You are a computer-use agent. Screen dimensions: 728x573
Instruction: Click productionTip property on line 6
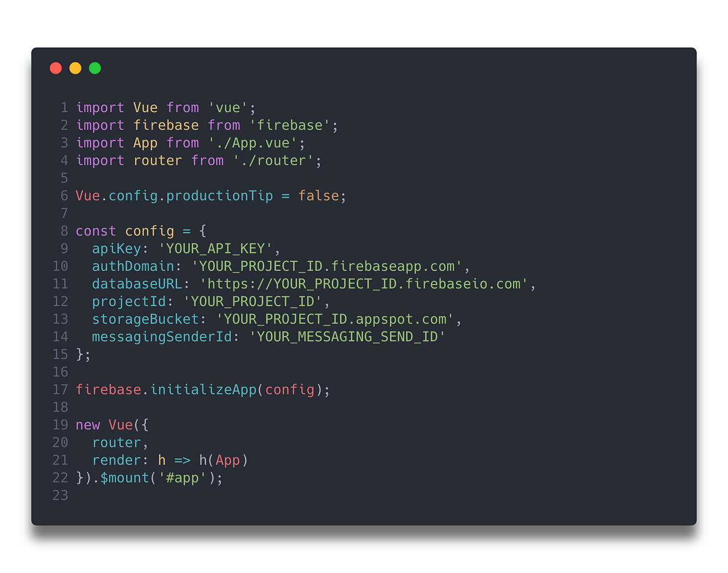[x=219, y=196]
